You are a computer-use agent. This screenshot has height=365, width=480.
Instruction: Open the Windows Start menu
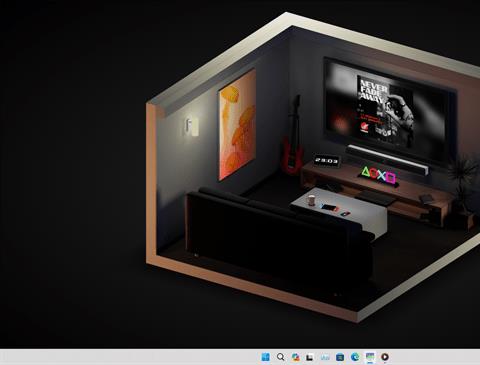pyautogui.click(x=266, y=357)
